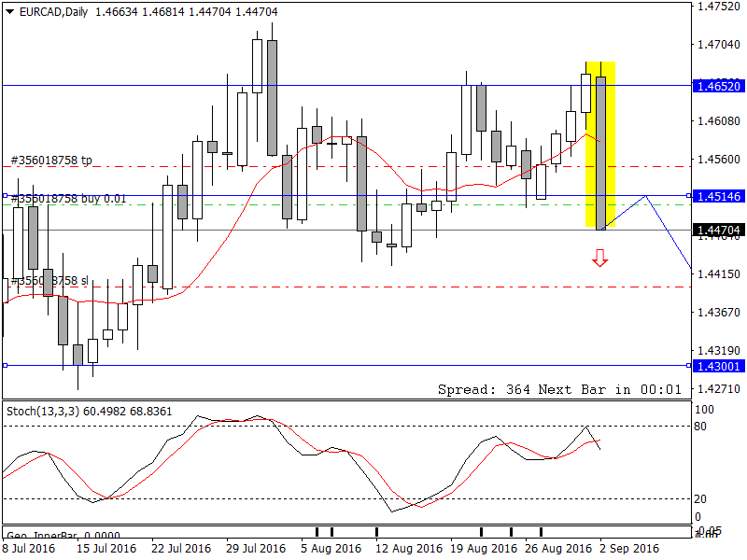The width and height of the screenshot is (747, 560).
Task: Click the 1.44150 price scale value
Action: tap(719, 274)
